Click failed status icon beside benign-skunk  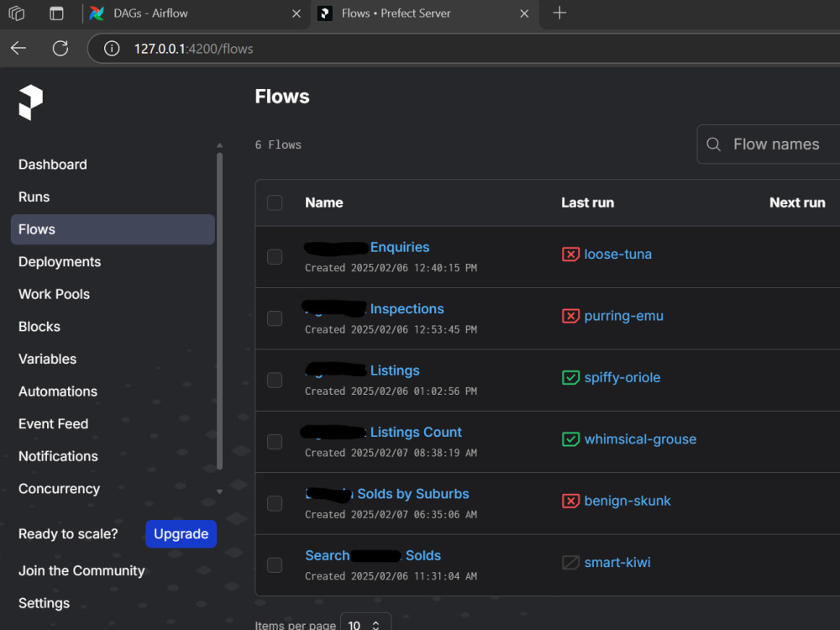tap(570, 501)
